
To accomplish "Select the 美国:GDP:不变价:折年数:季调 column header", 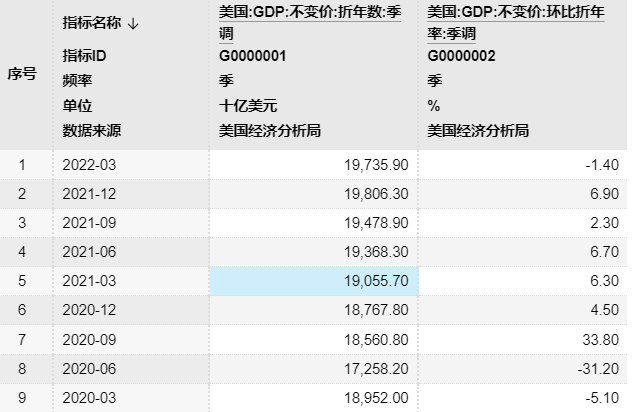I will [312, 22].
